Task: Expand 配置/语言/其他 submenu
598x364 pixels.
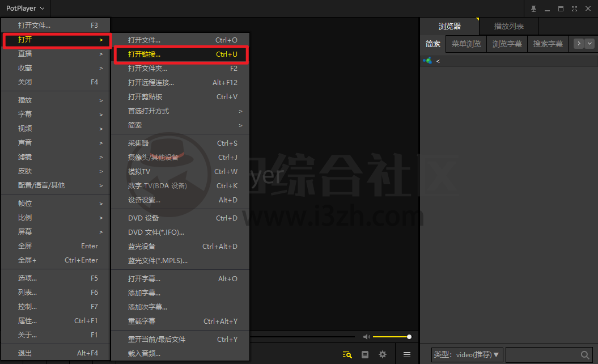Action: coord(56,185)
